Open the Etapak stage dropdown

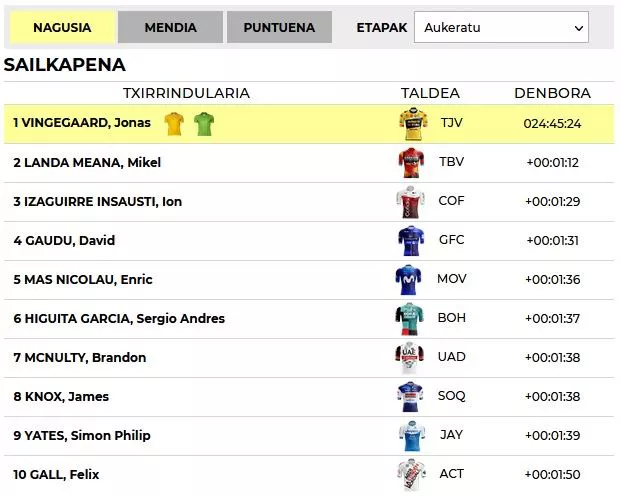(x=501, y=27)
